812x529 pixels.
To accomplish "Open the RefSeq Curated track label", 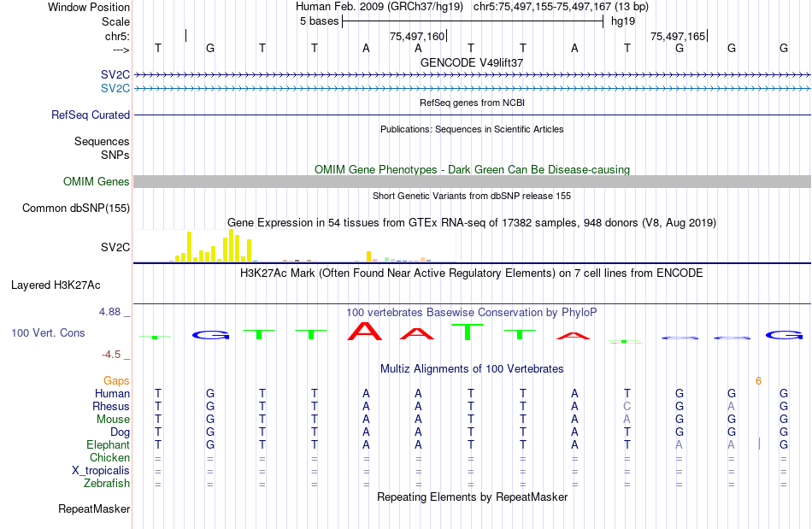I will tap(91, 115).
